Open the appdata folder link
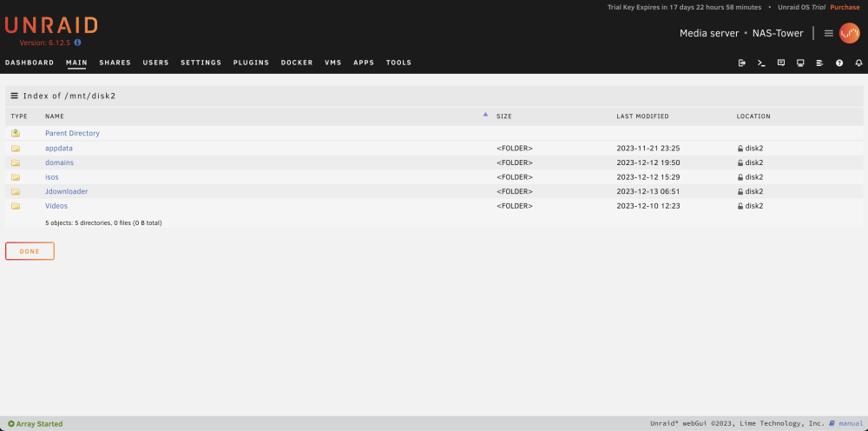This screenshot has width=868, height=431. (59, 149)
